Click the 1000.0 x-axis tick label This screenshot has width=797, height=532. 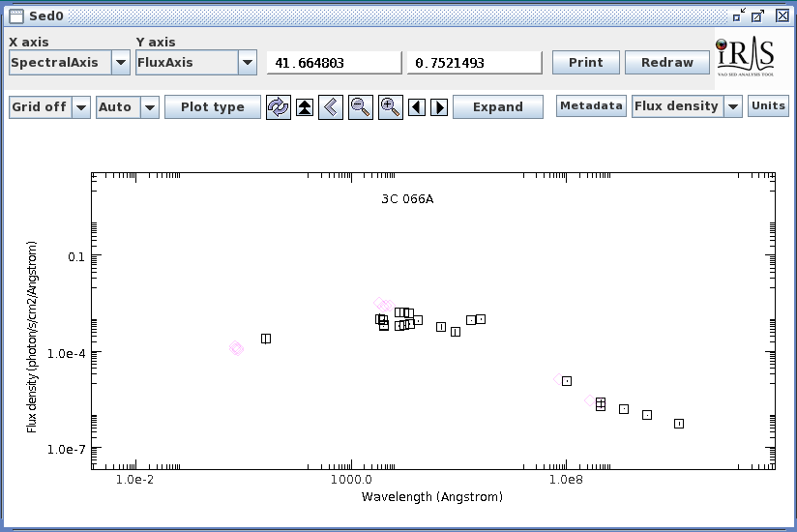coord(351,479)
